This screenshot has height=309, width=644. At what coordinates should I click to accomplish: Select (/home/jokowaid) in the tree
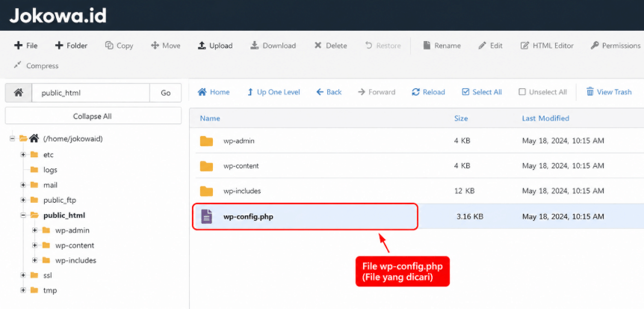72,138
